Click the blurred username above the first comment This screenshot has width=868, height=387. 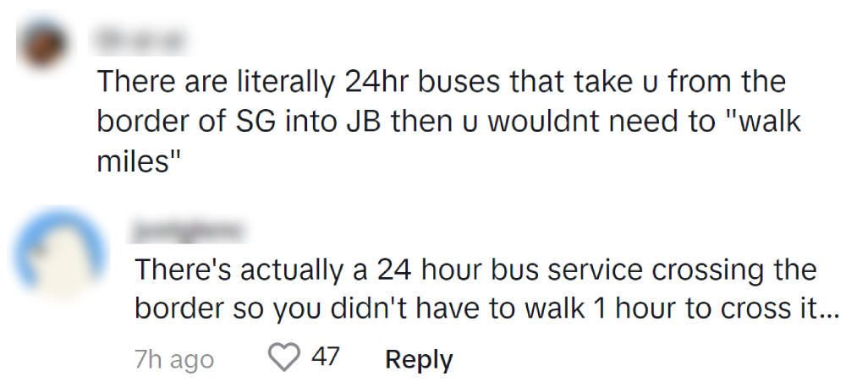point(140,39)
